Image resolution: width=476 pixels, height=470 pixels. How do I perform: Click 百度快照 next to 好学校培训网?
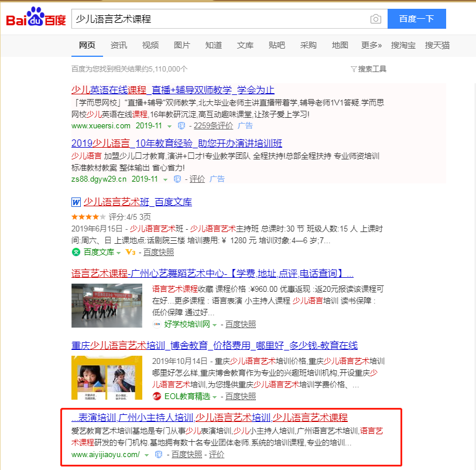coord(241,325)
